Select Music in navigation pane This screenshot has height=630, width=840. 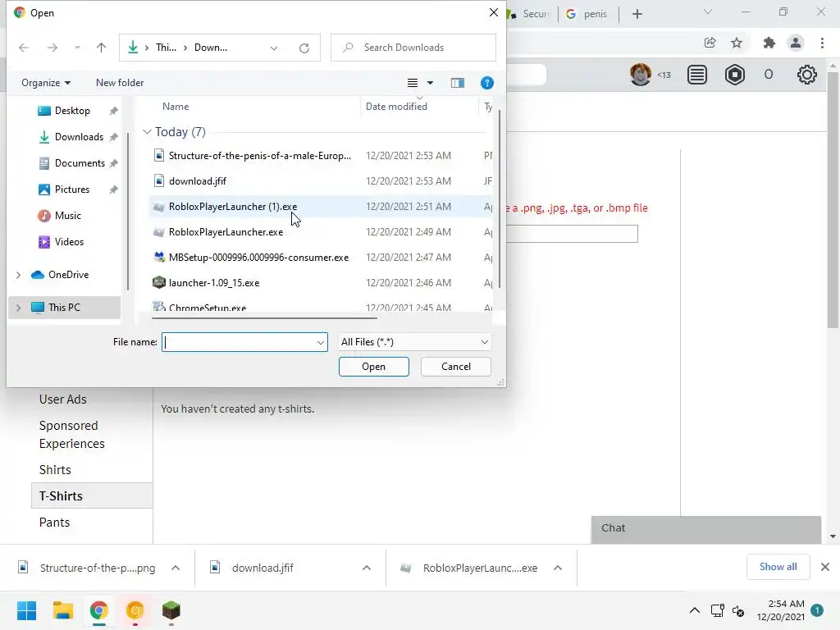click(67, 216)
